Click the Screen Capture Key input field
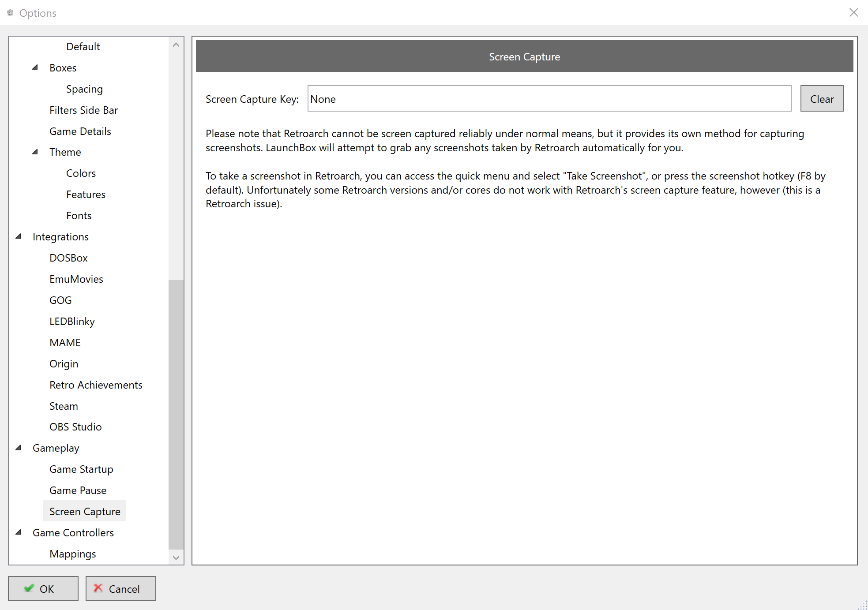 coord(549,99)
